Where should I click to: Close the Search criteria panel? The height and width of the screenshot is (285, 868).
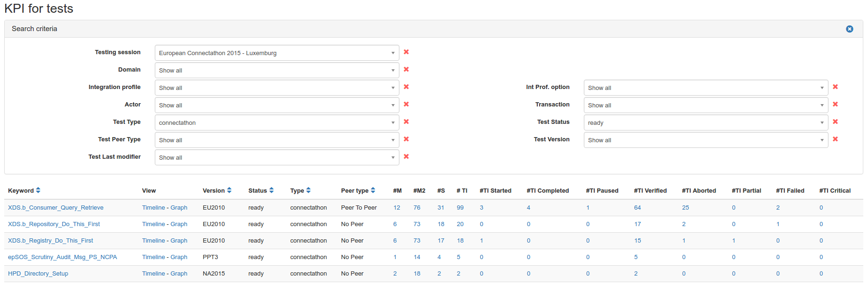pos(849,29)
